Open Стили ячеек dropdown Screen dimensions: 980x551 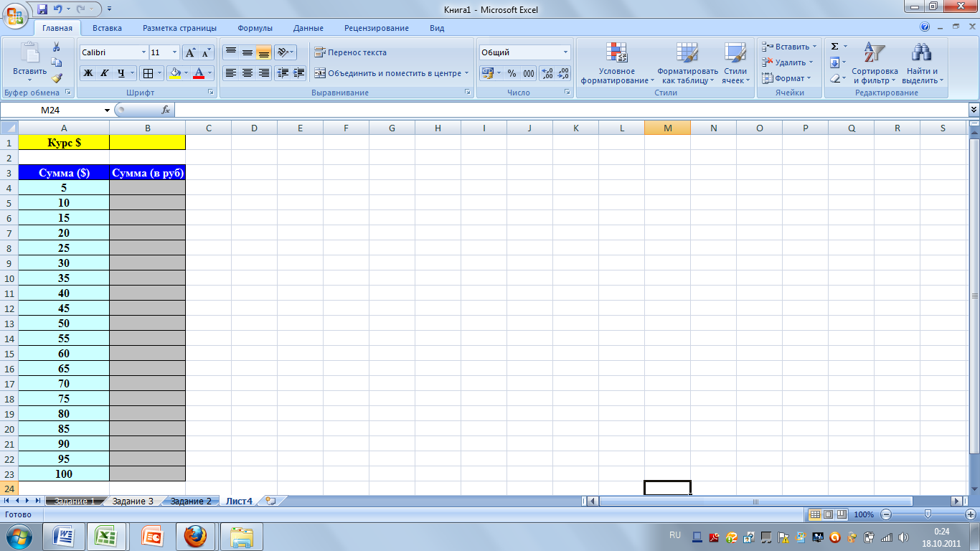(735, 63)
